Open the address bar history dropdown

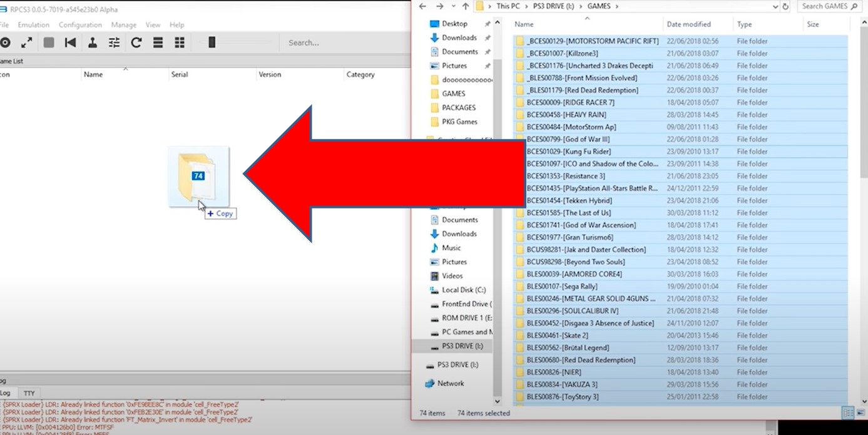click(x=776, y=6)
